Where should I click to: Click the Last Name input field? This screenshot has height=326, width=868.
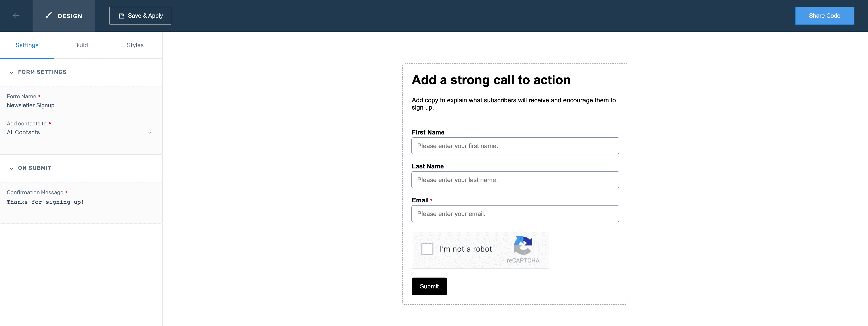(x=515, y=180)
